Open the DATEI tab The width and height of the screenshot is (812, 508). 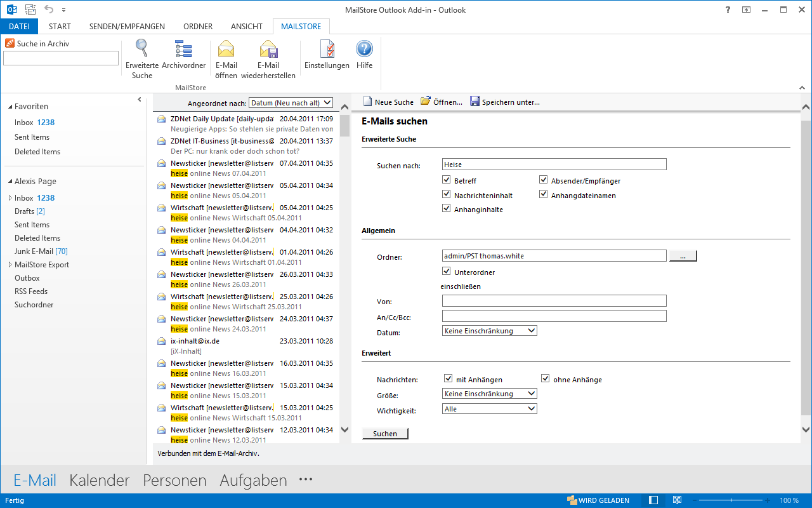click(x=19, y=27)
